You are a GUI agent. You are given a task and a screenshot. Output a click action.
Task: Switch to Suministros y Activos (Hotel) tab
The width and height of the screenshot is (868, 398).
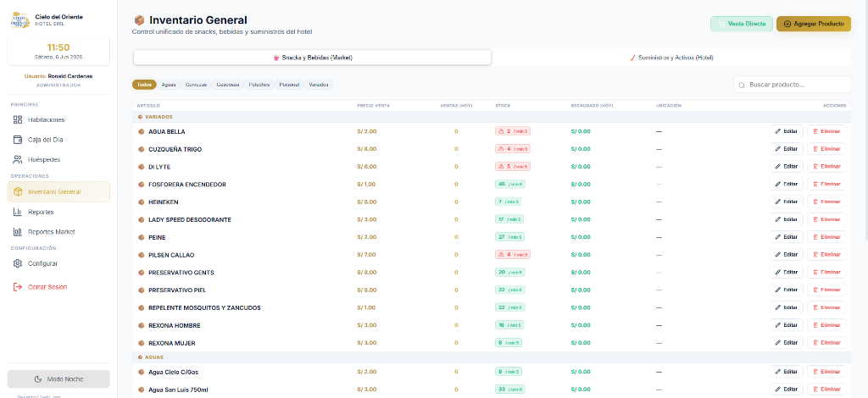[x=672, y=58]
